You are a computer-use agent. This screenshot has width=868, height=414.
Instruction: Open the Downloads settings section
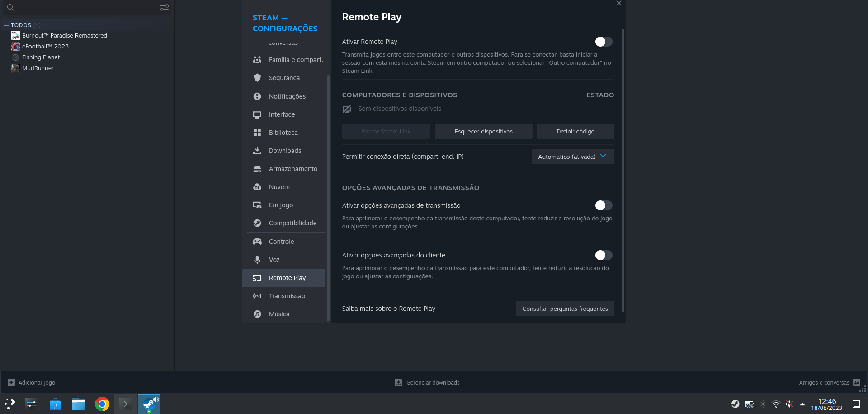coord(285,151)
